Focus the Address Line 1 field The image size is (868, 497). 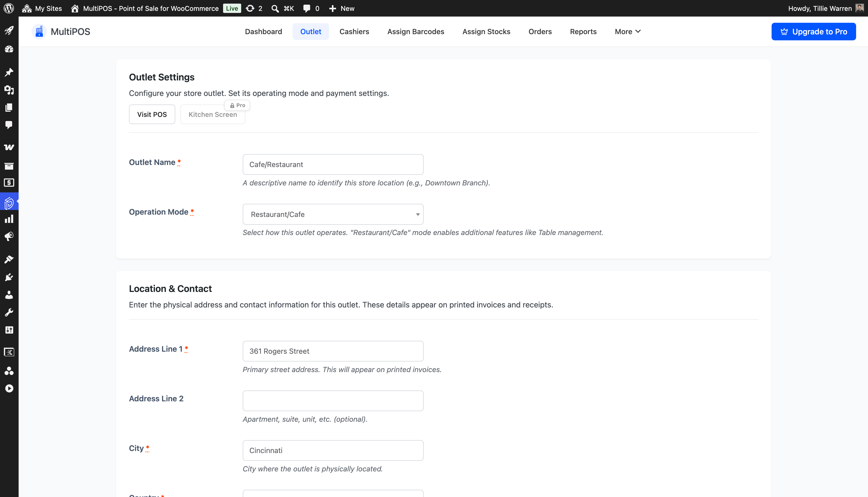[333, 351]
